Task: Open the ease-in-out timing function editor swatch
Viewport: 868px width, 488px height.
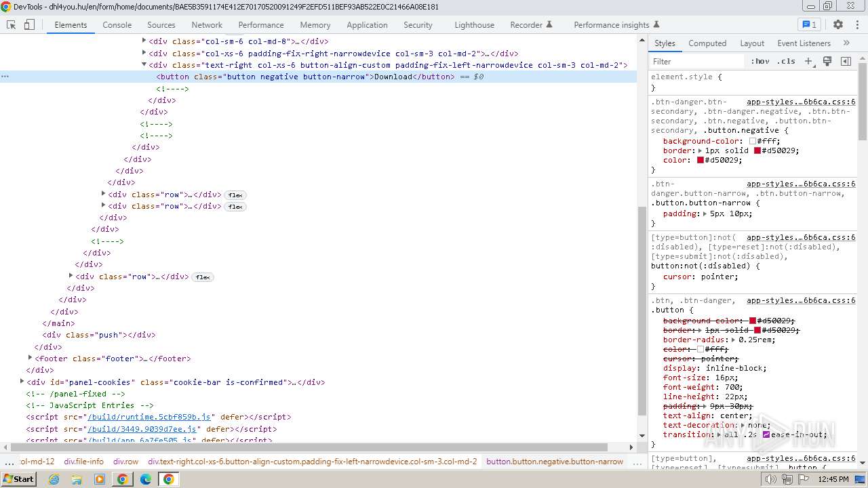Action: point(766,434)
